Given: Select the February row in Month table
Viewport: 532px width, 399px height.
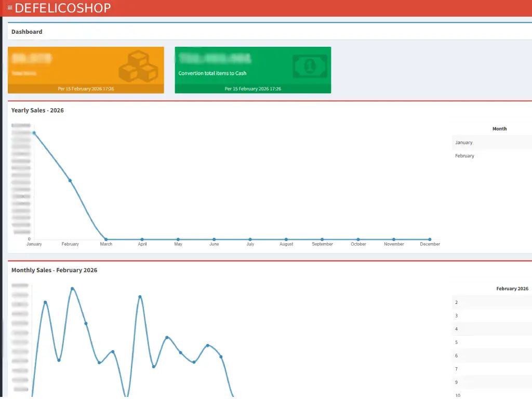Looking at the screenshot, I should click(464, 156).
